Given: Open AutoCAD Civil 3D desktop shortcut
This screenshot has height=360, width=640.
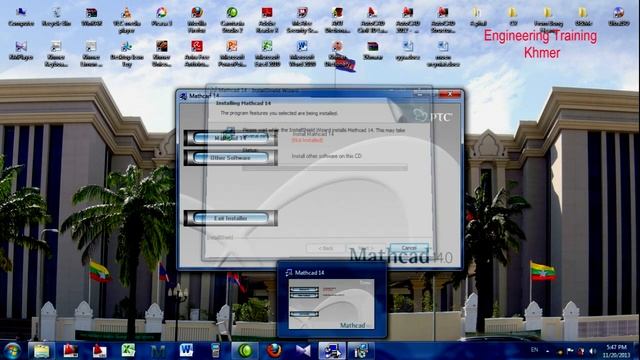Looking at the screenshot, I should (372, 20).
